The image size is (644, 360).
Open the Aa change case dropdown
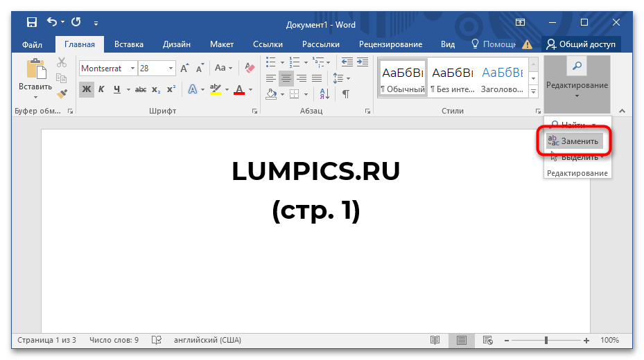click(x=223, y=68)
